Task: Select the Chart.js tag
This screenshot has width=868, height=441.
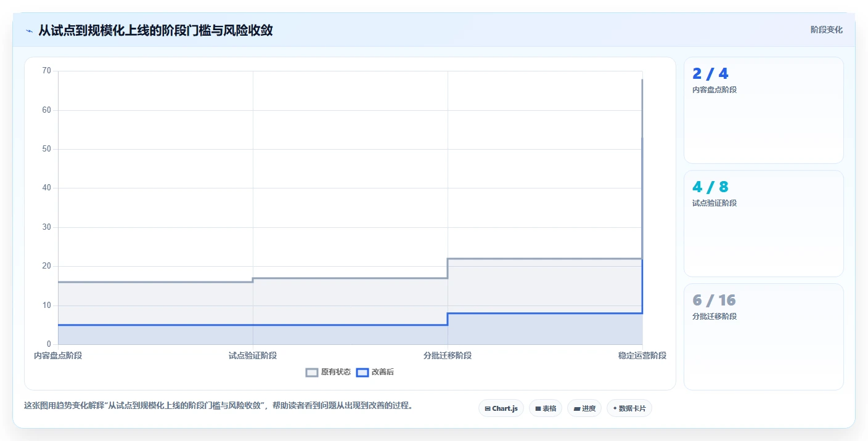Action: click(501, 408)
